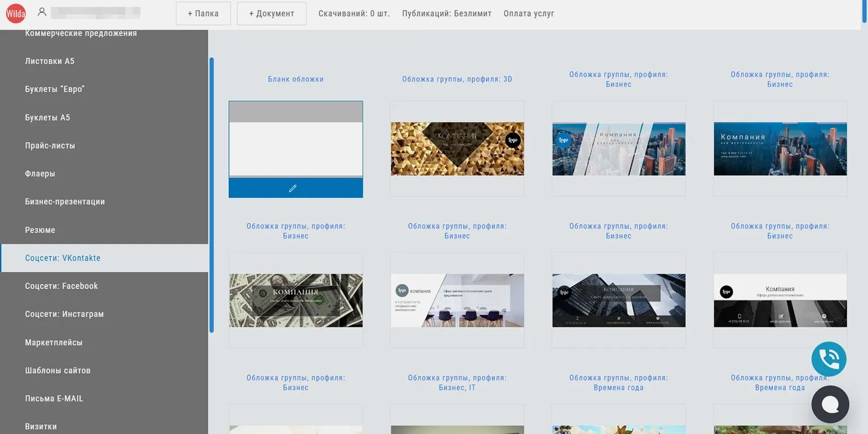Select the office chairs cover template thumbnail
Image resolution: width=868 pixels, height=434 pixels.
(x=457, y=300)
